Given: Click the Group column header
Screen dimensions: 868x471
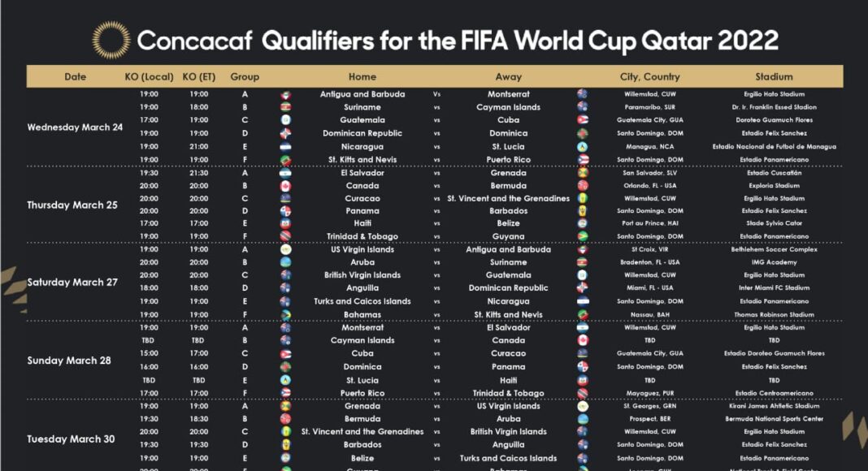Looking at the screenshot, I should [x=245, y=77].
